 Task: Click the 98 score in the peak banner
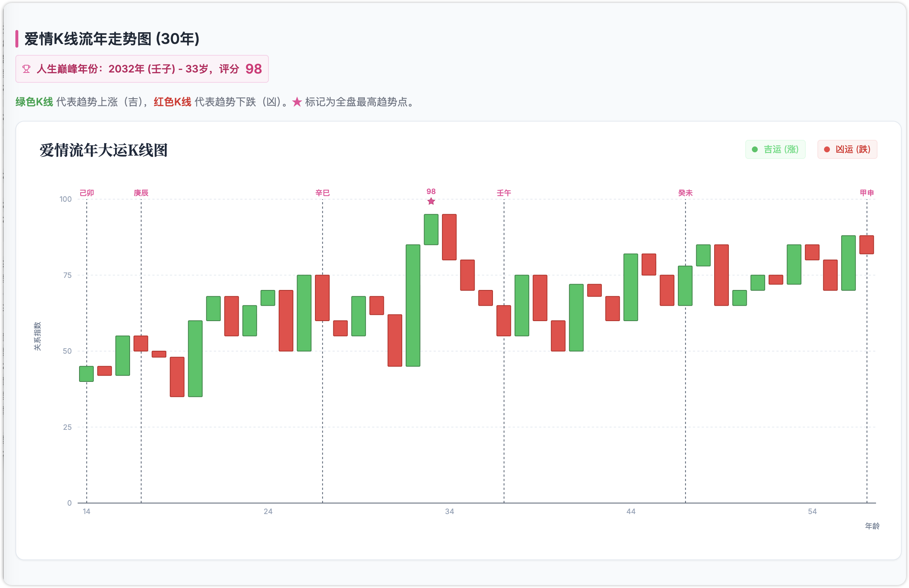point(253,69)
